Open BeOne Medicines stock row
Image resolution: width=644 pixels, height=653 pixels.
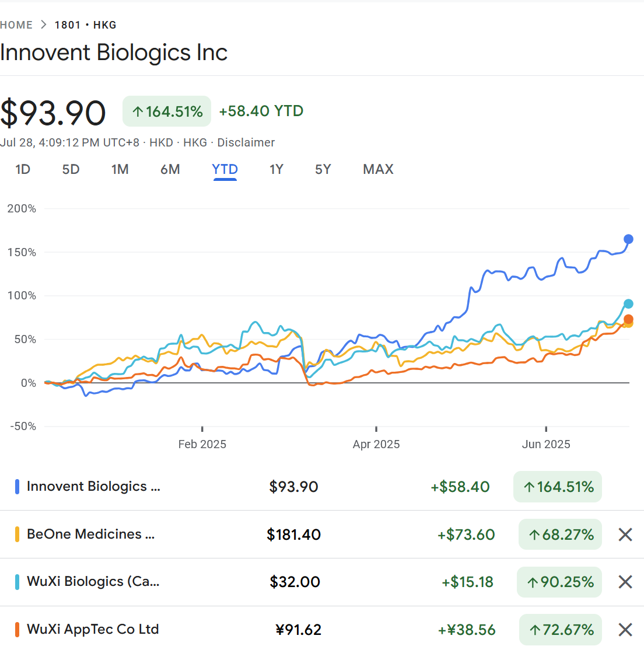[x=90, y=535]
